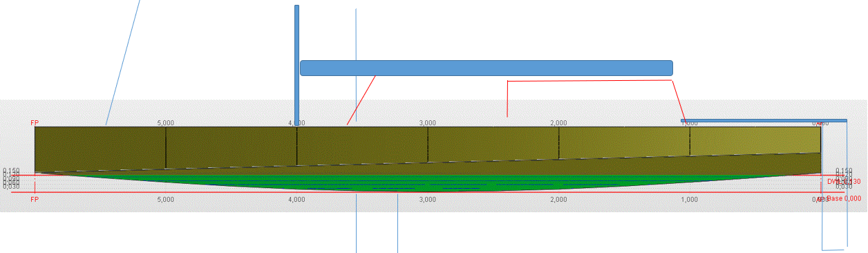
Task: Select the 4,000 station label below the baseline
Action: click(x=296, y=200)
